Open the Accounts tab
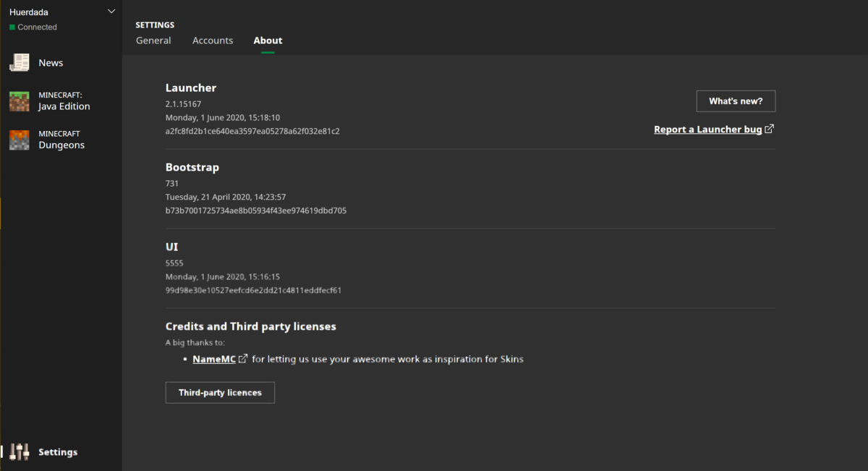Image resolution: width=868 pixels, height=471 pixels. (x=213, y=41)
